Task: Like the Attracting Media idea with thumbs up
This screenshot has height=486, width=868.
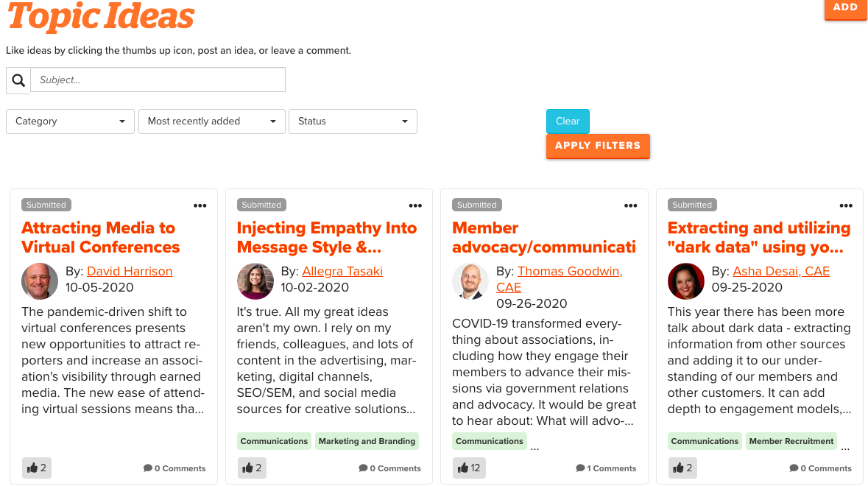Action: point(36,468)
